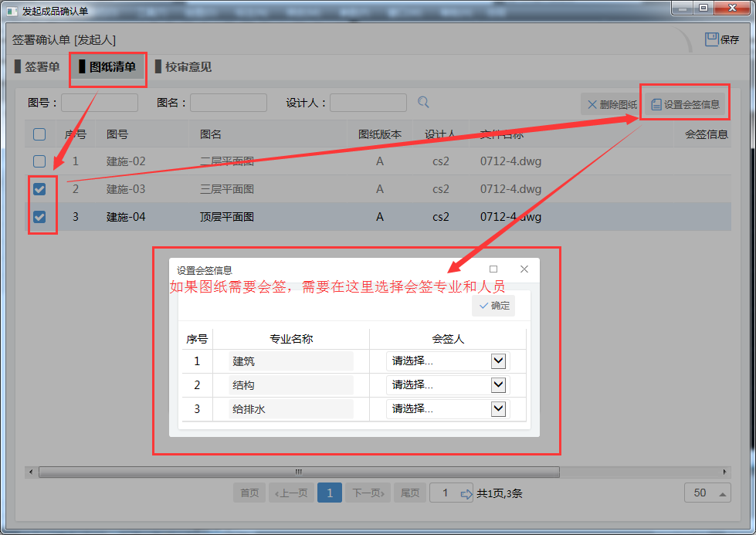Go to the 下一页 next page

coord(368,493)
